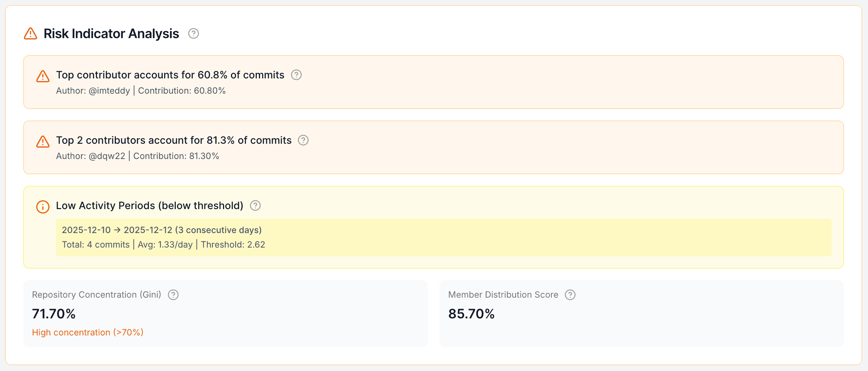Click info icon on Low Activity Periods

coord(43,207)
